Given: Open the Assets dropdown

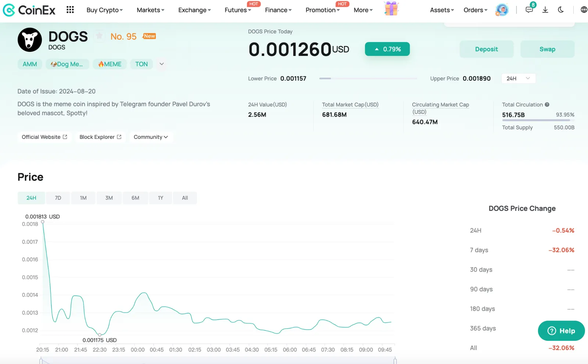Looking at the screenshot, I should [442, 10].
